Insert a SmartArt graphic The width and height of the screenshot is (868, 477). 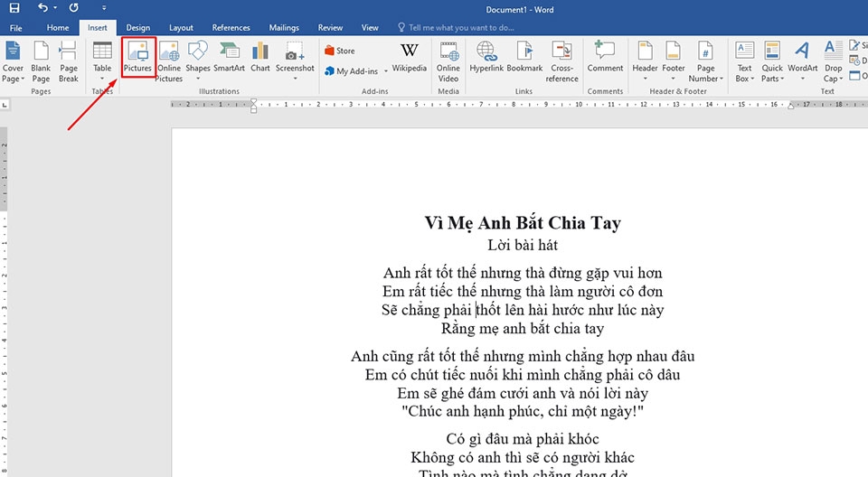tap(229, 58)
